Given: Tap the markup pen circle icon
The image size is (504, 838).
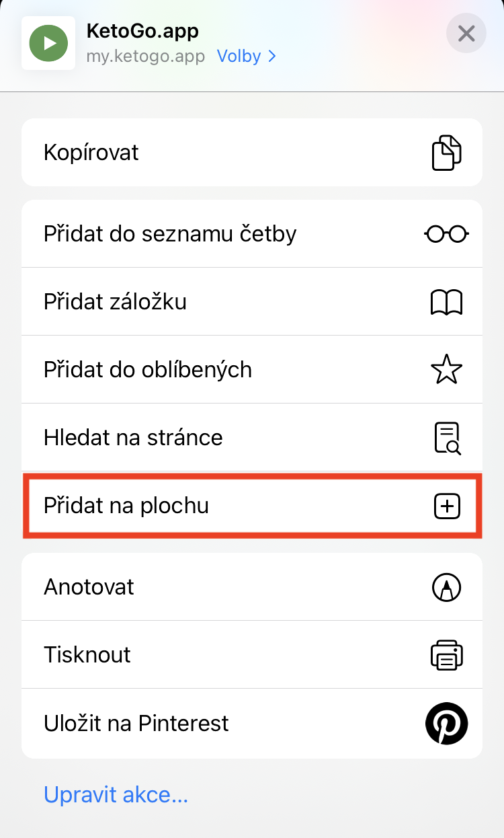Looking at the screenshot, I should (446, 587).
